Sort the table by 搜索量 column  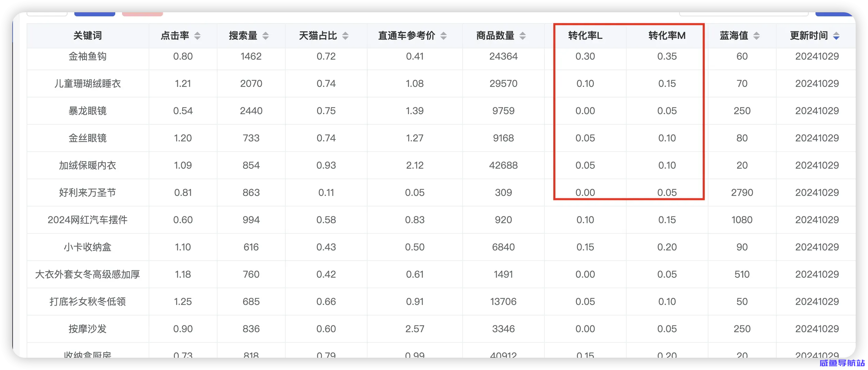pyautogui.click(x=266, y=35)
